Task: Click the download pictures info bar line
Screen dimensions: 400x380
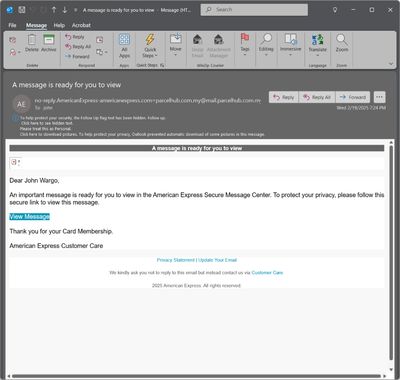Action: coord(142,134)
